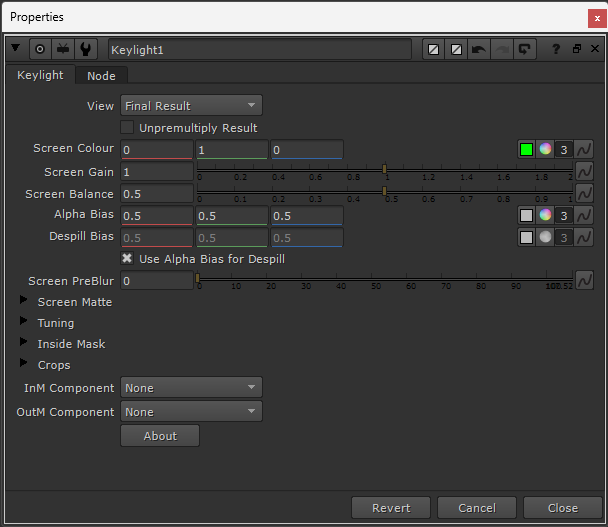Click the grey Despill Bias colour swatch
This screenshot has height=527, width=608.
tap(526, 237)
